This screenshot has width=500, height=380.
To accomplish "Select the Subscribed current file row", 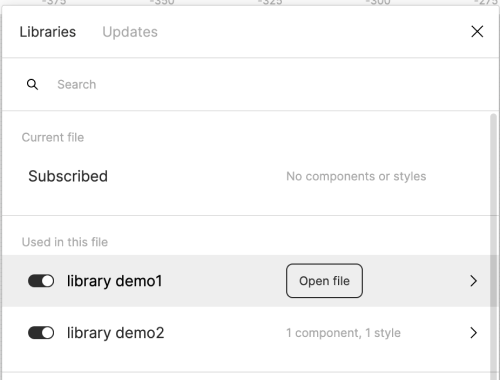I will tap(246, 176).
